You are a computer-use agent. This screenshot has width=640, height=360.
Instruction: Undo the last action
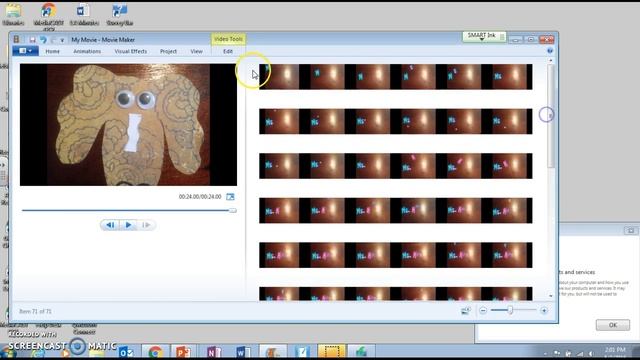pos(43,40)
